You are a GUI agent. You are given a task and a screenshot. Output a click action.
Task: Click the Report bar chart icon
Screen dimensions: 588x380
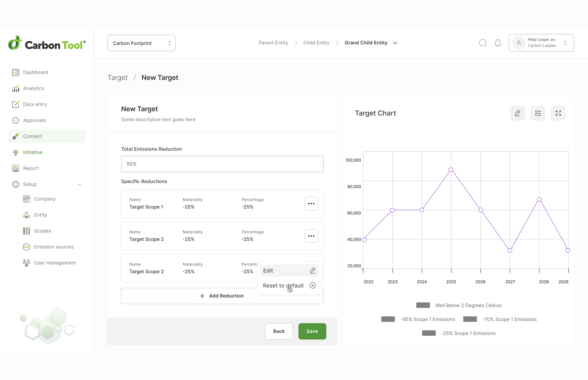click(15, 168)
